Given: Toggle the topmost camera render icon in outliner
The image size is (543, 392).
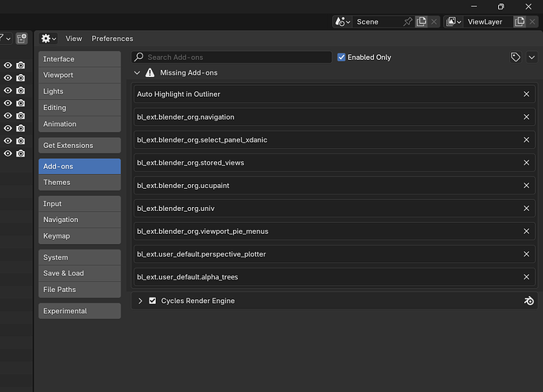Looking at the screenshot, I should point(20,65).
